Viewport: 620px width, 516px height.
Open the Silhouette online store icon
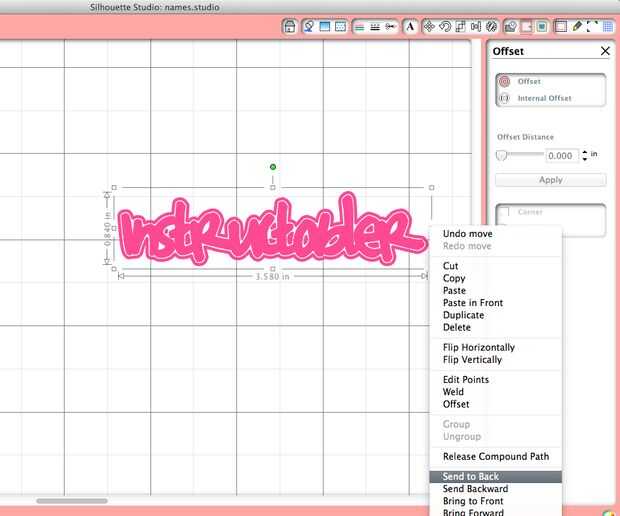[x=289, y=26]
